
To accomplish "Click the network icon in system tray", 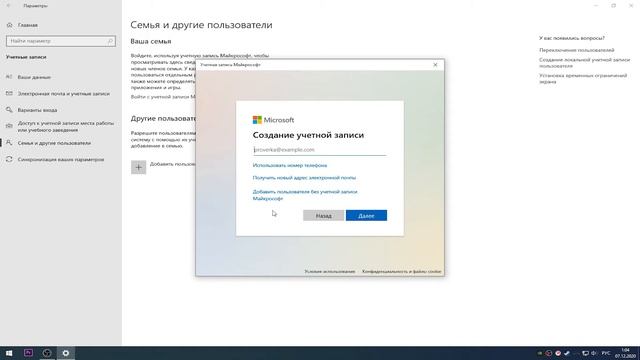I will [585, 353].
